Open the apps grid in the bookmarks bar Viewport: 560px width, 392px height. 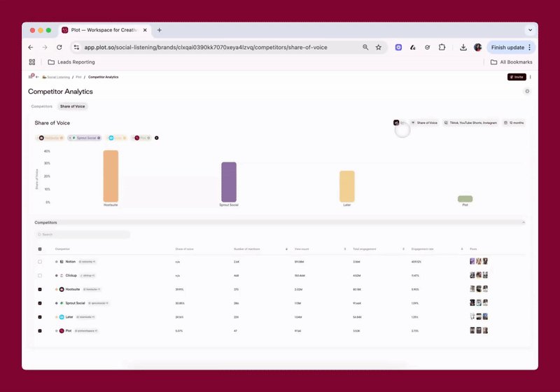pos(32,62)
